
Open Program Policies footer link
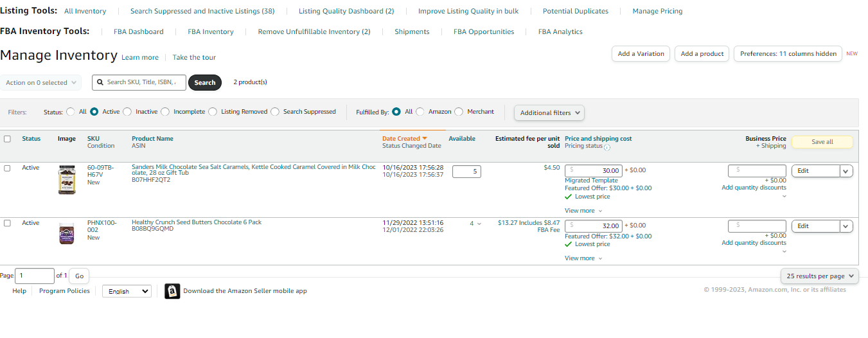[64, 291]
